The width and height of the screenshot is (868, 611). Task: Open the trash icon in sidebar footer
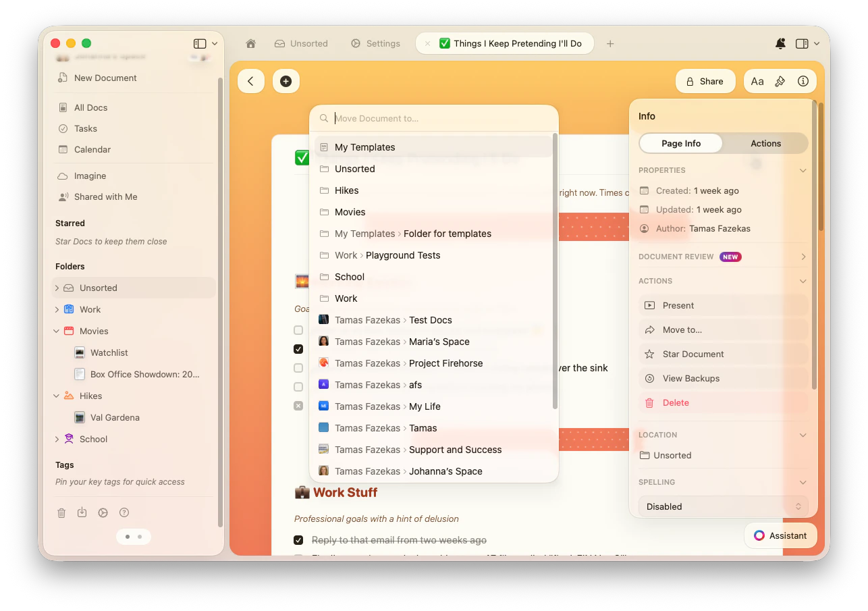pos(61,513)
